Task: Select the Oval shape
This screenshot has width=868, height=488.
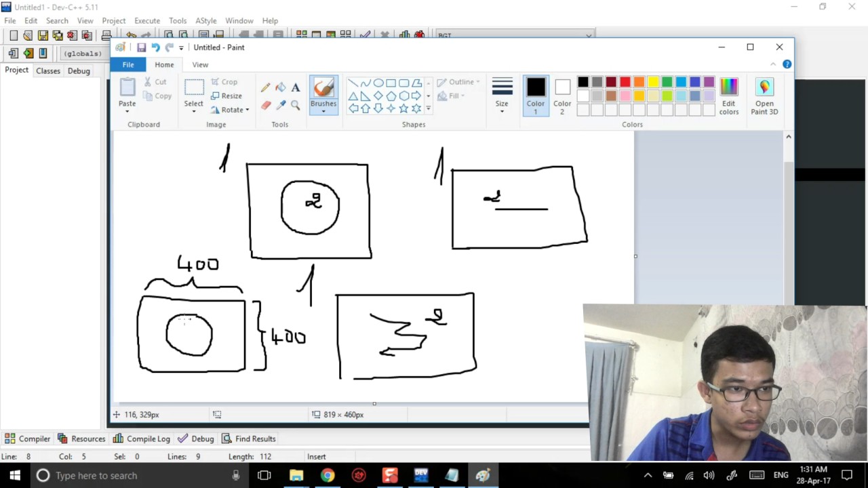Action: 378,83
